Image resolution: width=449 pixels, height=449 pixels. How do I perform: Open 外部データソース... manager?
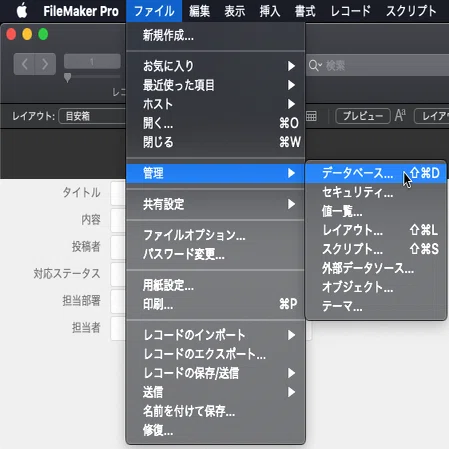tap(376, 268)
